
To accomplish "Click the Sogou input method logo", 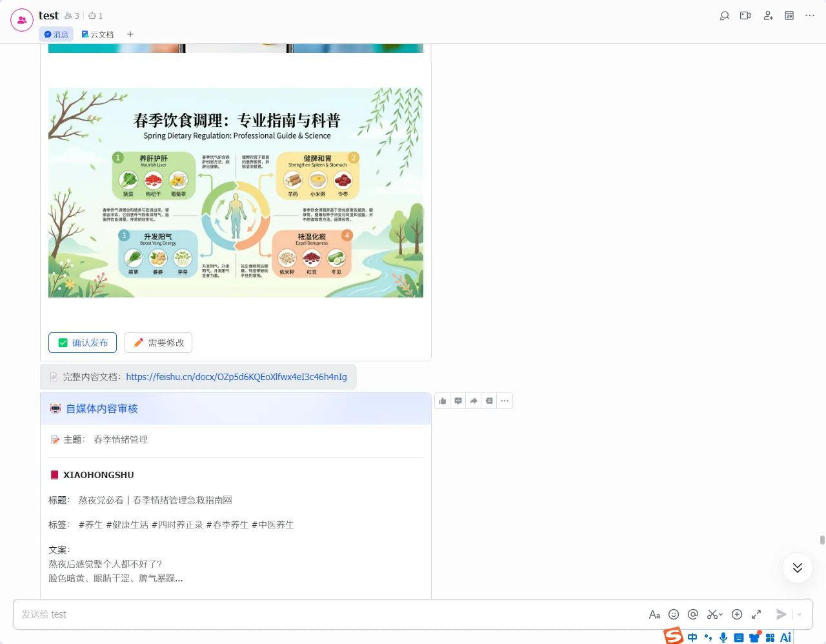I will [x=673, y=636].
